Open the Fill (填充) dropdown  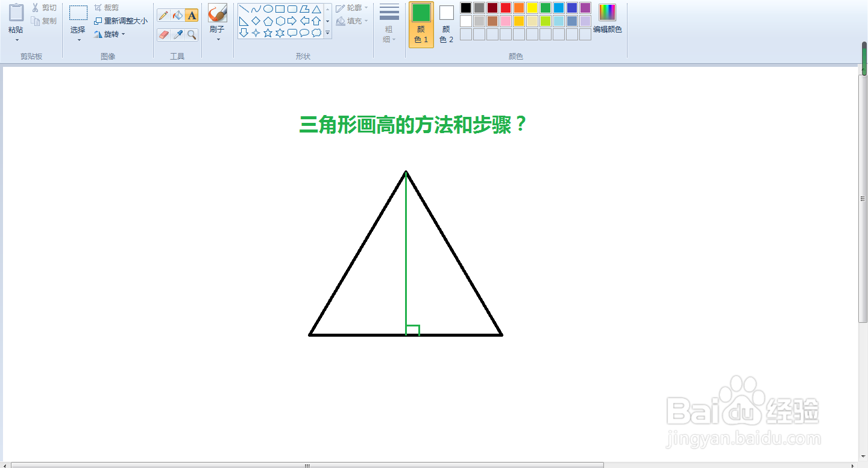tap(352, 21)
